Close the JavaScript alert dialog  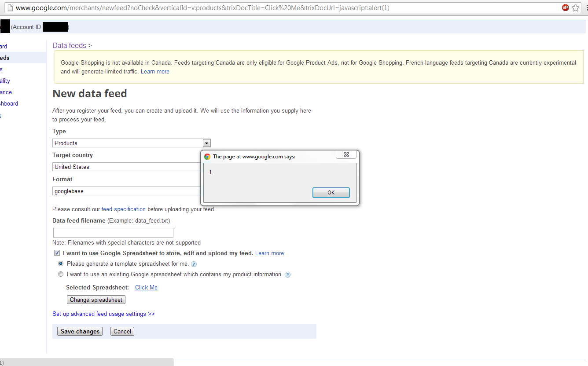346,154
